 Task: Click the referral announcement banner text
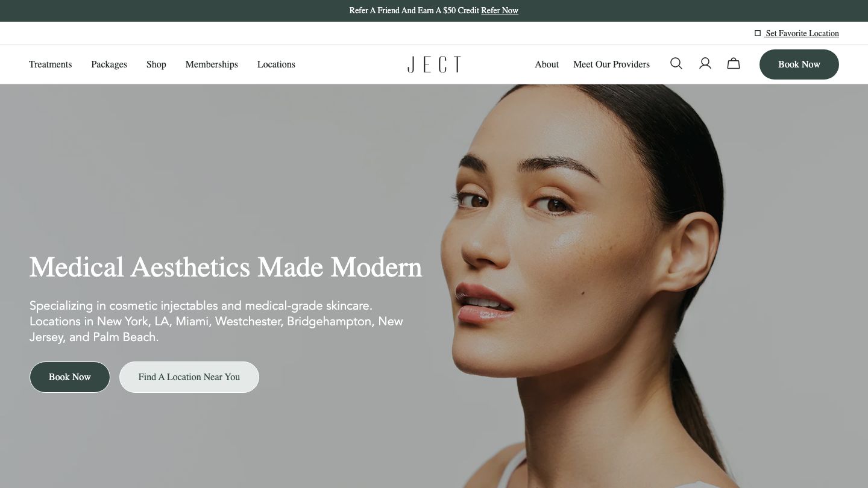pyautogui.click(x=414, y=10)
